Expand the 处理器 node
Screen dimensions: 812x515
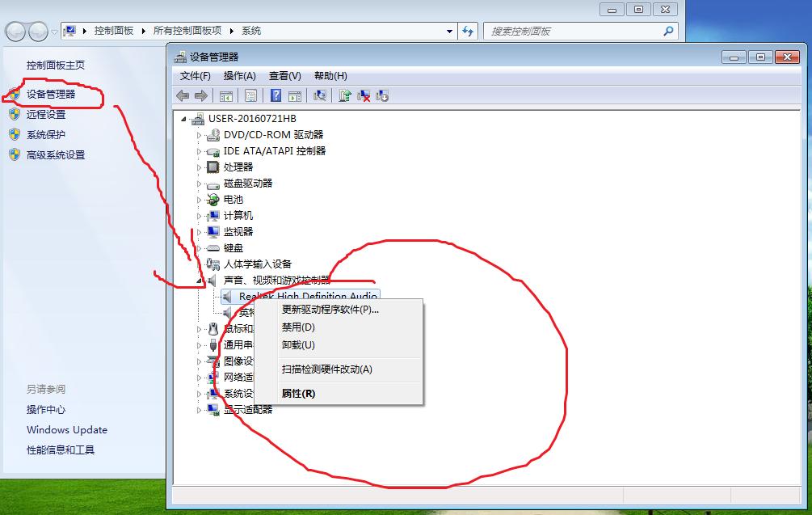click(199, 167)
